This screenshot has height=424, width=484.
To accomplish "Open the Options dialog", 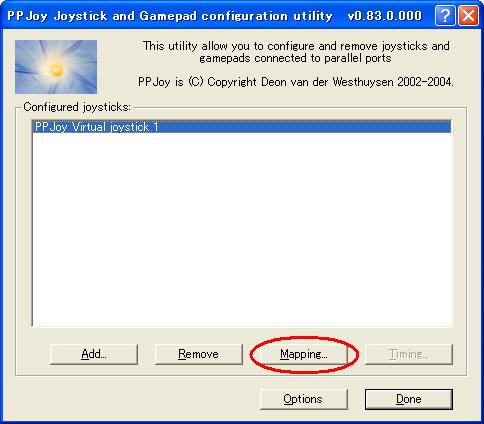I will pyautogui.click(x=304, y=399).
